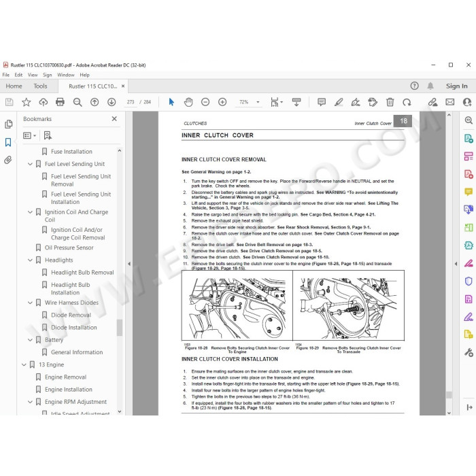Viewport: 476px width, 476px height.
Task: Collapse the 13 Engine bookmark section
Action: pos(24,364)
